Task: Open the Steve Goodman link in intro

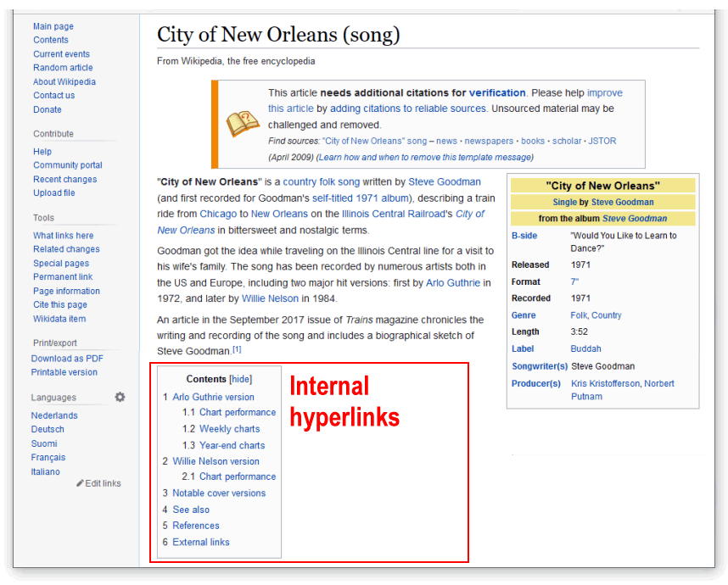Action: 444,181
